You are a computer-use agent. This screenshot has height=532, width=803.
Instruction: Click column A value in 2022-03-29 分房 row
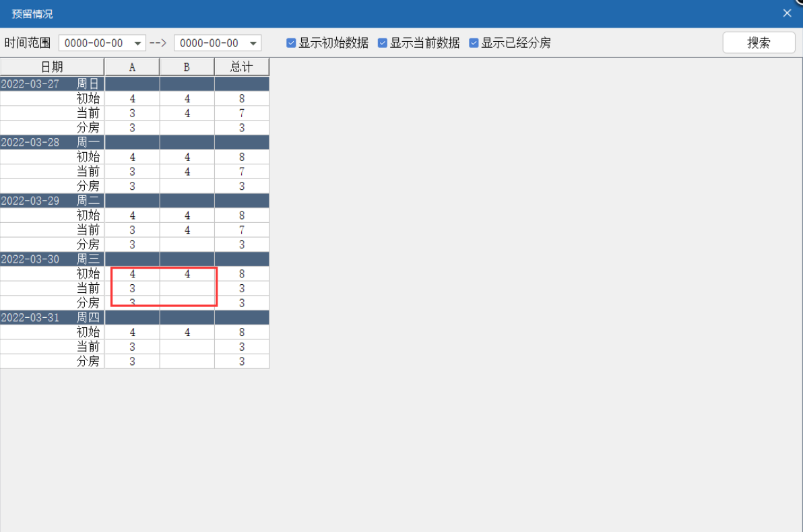pos(132,244)
